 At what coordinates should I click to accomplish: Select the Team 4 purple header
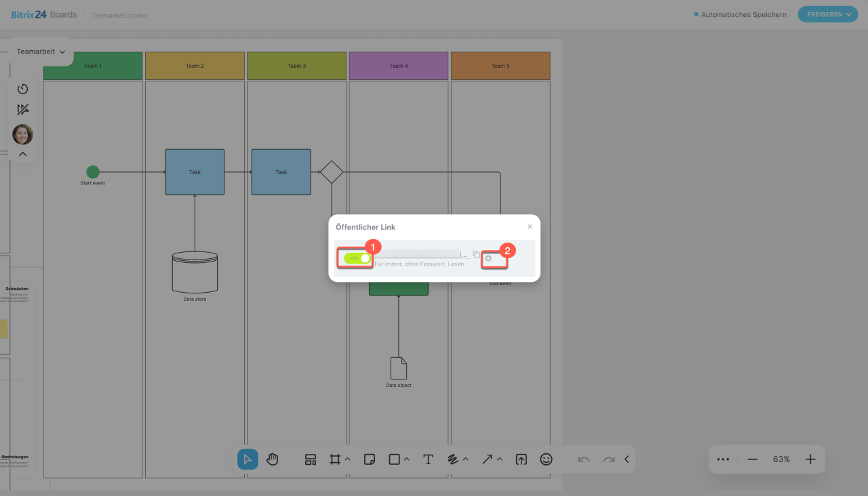pos(399,66)
